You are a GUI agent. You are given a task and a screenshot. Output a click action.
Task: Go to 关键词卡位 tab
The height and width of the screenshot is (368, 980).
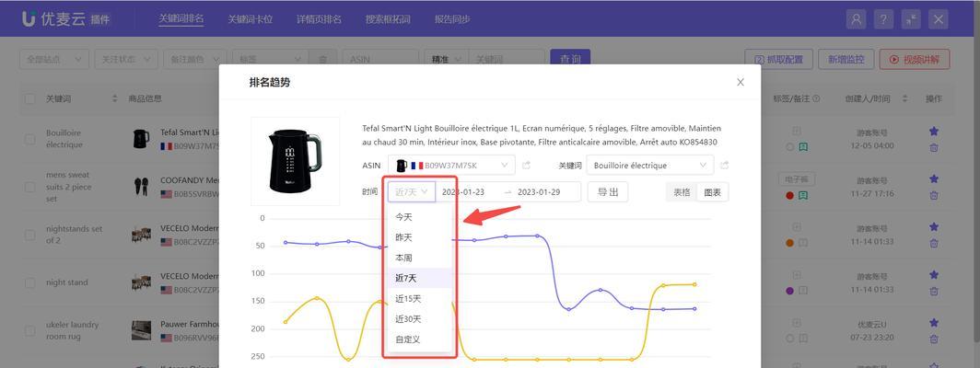point(250,19)
